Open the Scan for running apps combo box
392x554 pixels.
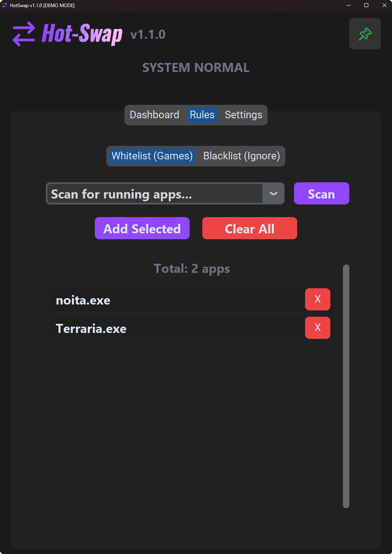coord(155,194)
